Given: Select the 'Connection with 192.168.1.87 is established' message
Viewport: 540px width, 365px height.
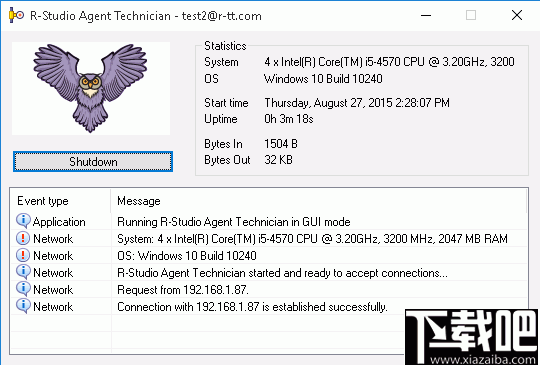Looking at the screenshot, I should 252,306.
